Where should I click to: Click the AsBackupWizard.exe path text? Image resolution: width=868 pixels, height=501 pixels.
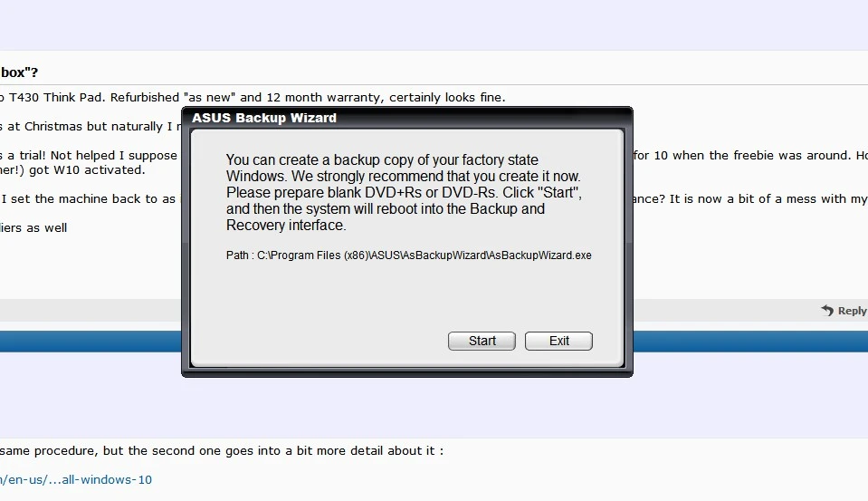408,255
